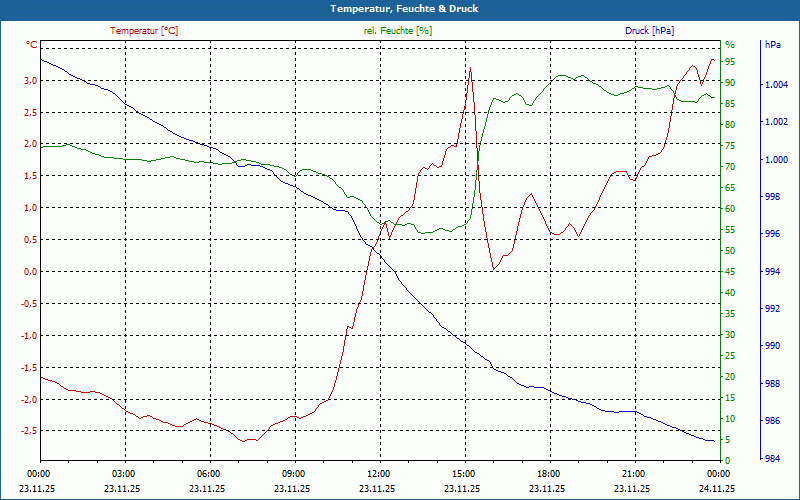This screenshot has width=800, height=500.
Task: Click green humidity axis value "90"
Action: (730, 83)
